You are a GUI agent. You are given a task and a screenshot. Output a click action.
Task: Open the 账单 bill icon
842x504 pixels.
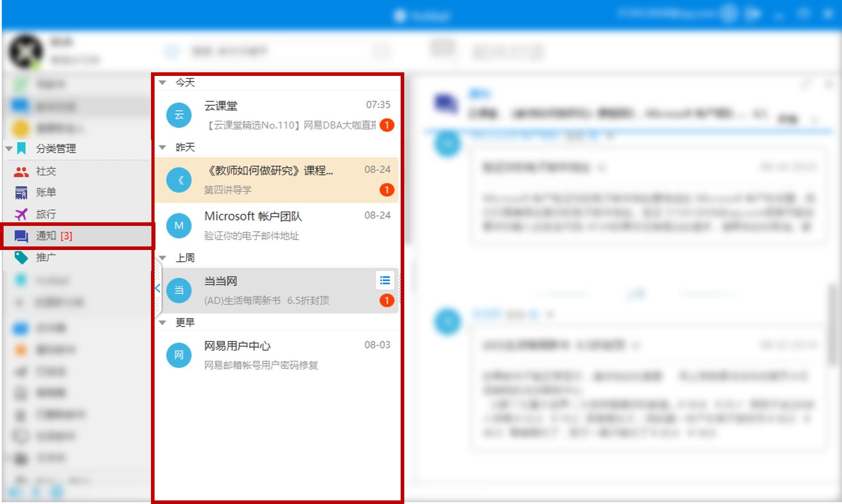click(21, 193)
